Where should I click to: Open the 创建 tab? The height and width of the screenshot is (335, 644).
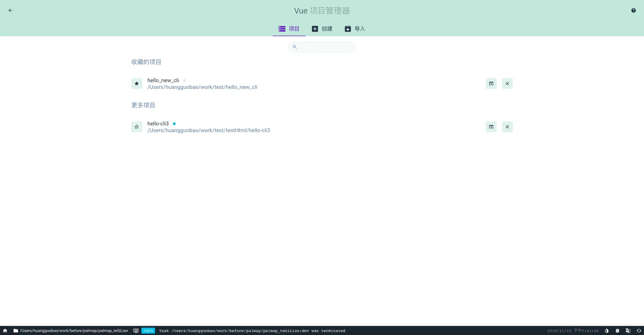322,29
